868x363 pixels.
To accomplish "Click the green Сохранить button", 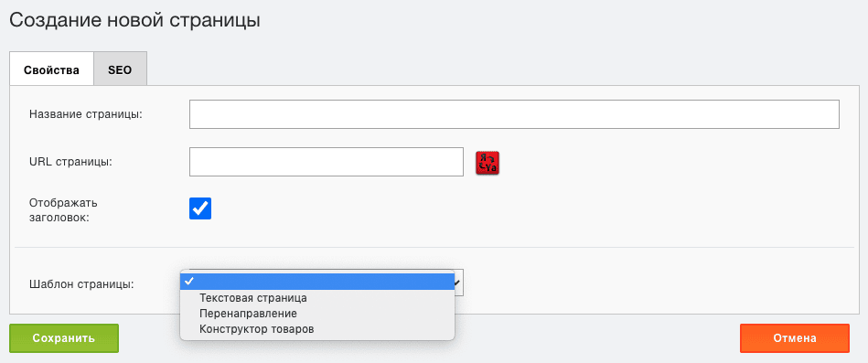I will tap(64, 338).
